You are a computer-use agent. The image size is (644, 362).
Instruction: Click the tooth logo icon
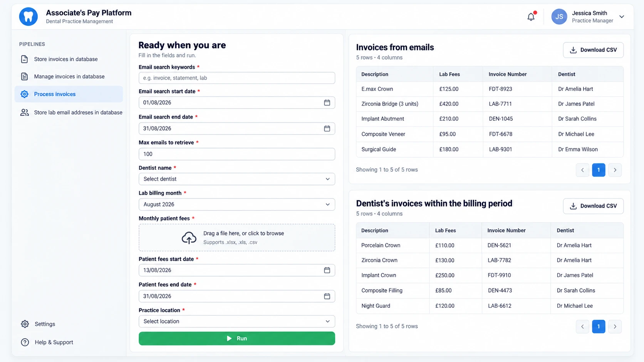[x=29, y=17]
